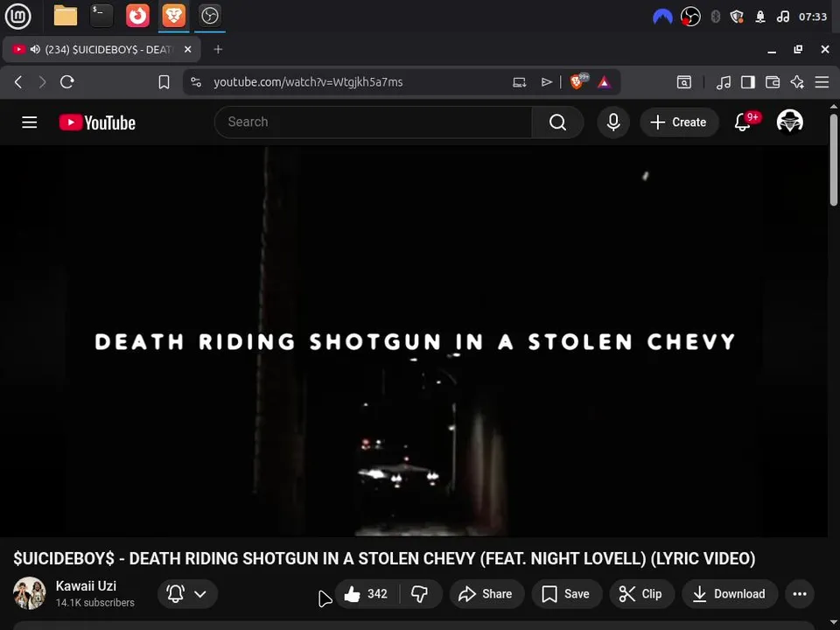Viewport: 840px width, 630px height.
Task: Click the OBS recording tray icon
Action: [690, 17]
